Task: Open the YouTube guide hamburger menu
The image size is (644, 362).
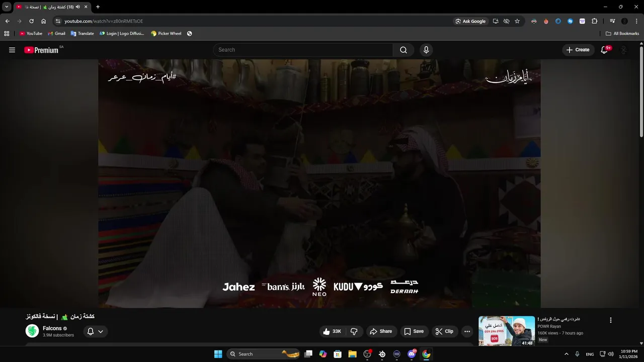Action: click(12, 50)
